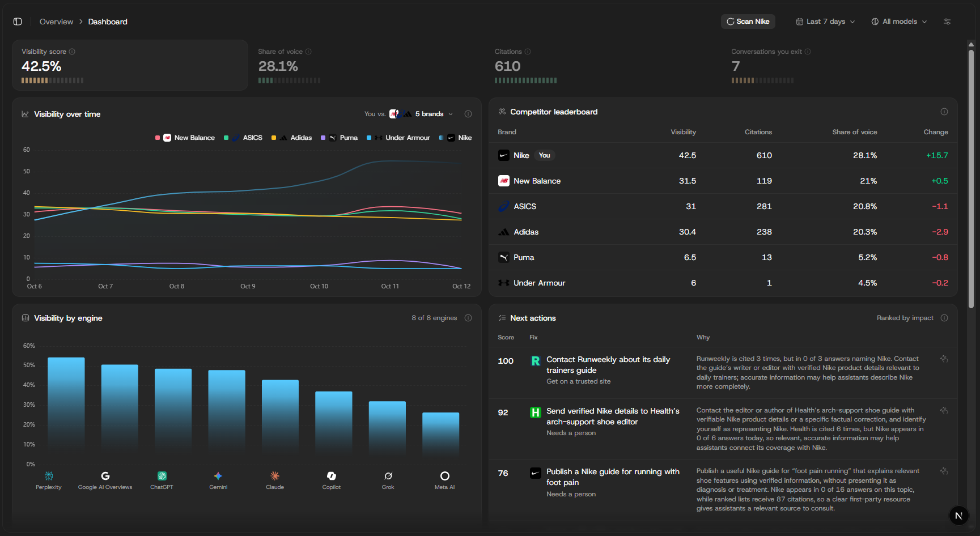Open Competitor leaderboard info icon
The width and height of the screenshot is (980, 536).
coord(944,112)
